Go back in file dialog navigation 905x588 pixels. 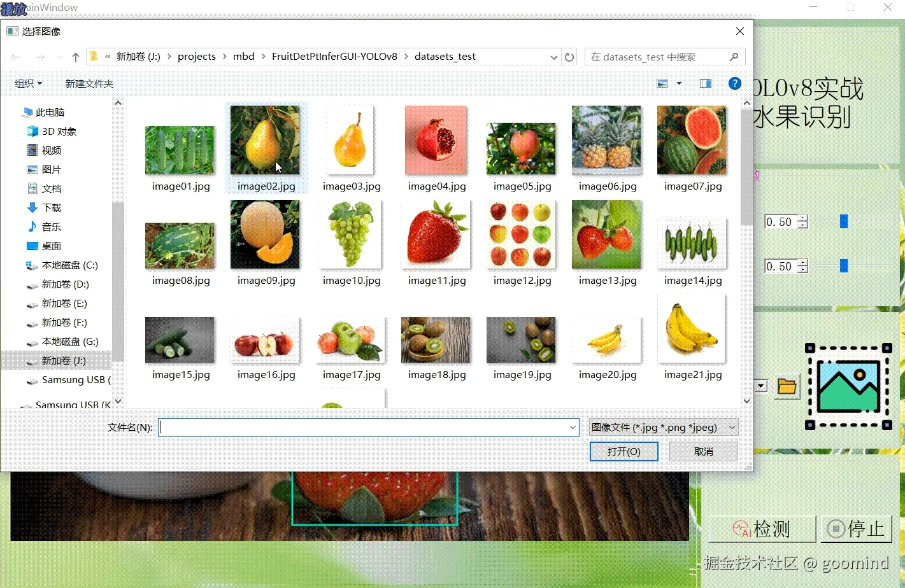click(16, 57)
